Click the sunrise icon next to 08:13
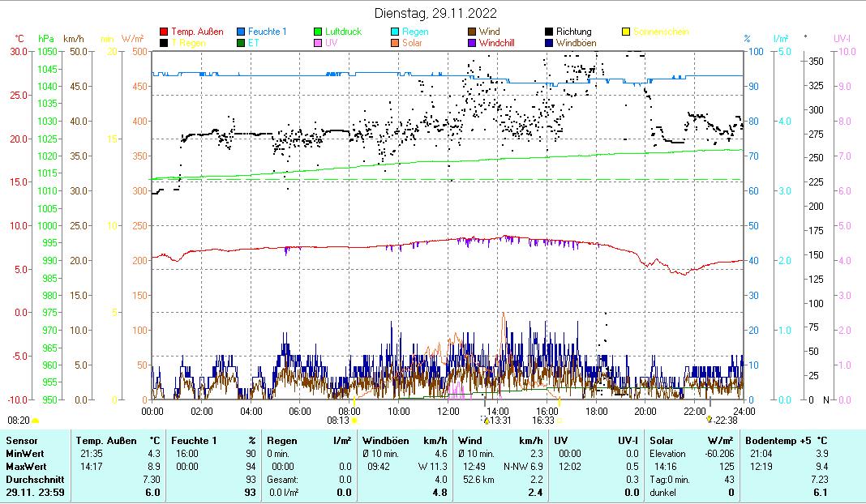This screenshot has width=866, height=504. (354, 421)
